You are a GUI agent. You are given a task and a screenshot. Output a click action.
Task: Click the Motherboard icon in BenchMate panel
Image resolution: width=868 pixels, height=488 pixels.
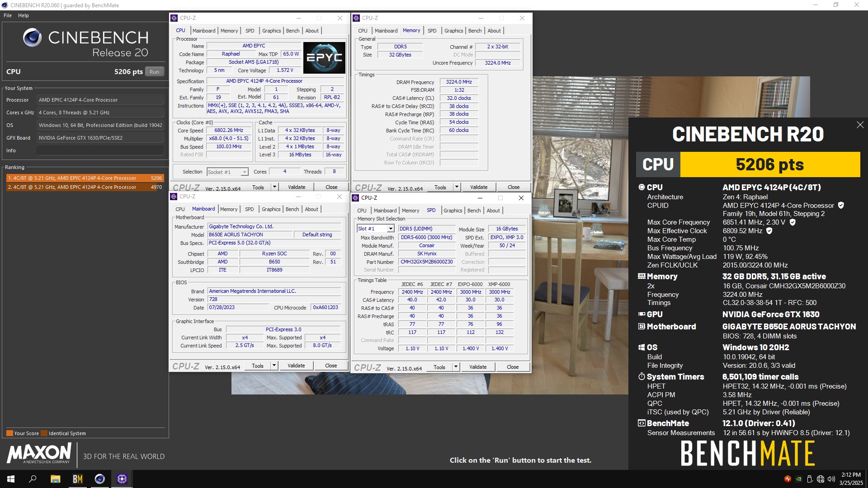click(642, 326)
